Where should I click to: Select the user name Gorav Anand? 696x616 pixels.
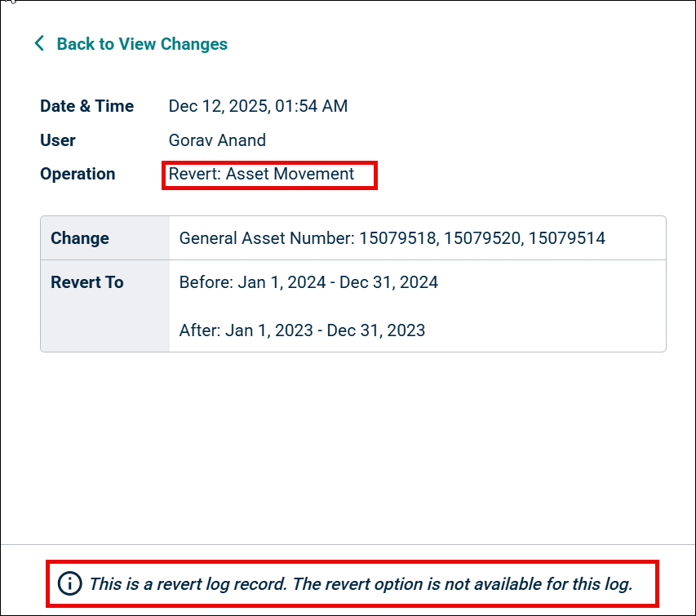tap(217, 140)
